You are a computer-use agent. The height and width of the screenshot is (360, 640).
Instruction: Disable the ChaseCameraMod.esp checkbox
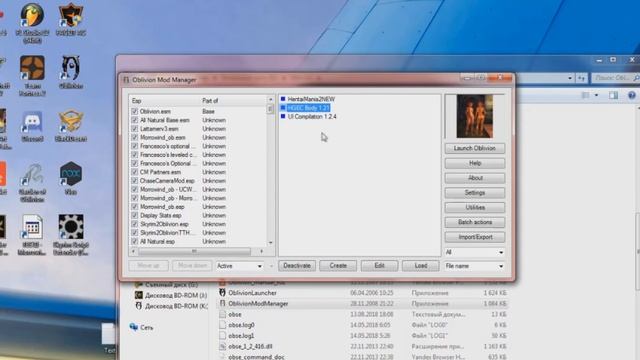[x=135, y=180]
